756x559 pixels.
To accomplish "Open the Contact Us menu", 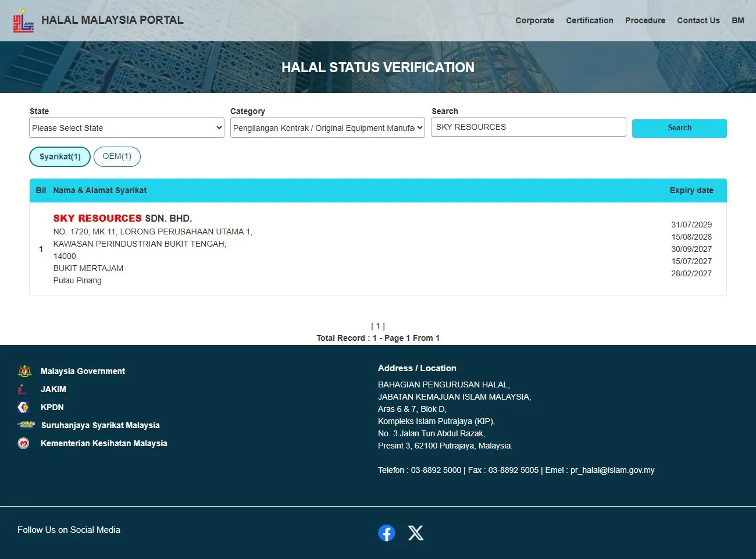I will [x=698, y=20].
